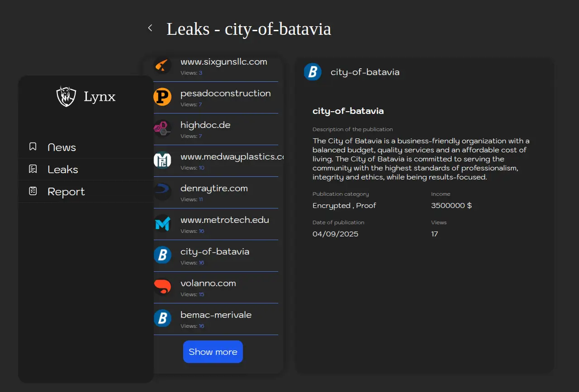The width and height of the screenshot is (579, 392).
Task: Open the Report menu item
Action: [66, 192]
